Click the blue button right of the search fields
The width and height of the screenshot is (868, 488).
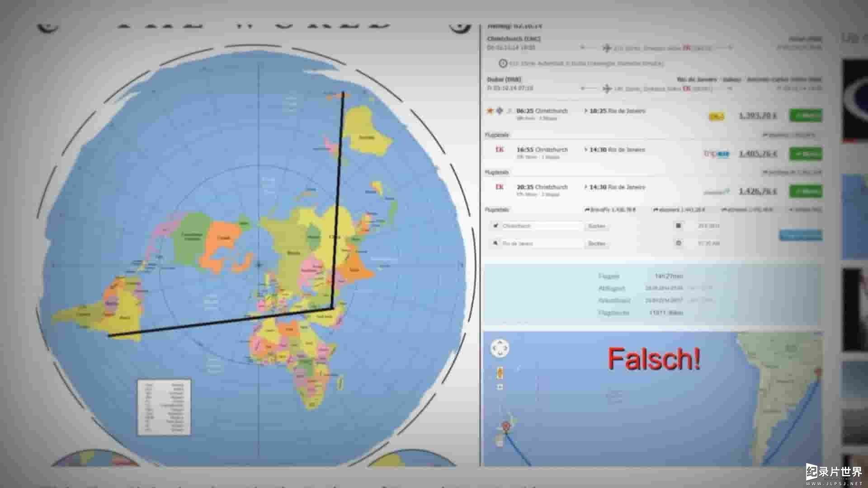pos(801,235)
